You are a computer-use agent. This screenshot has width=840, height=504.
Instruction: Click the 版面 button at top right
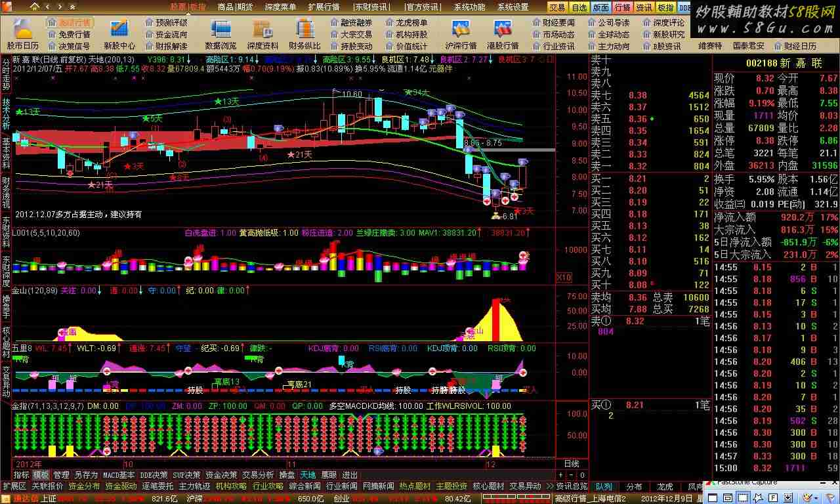click(x=601, y=7)
